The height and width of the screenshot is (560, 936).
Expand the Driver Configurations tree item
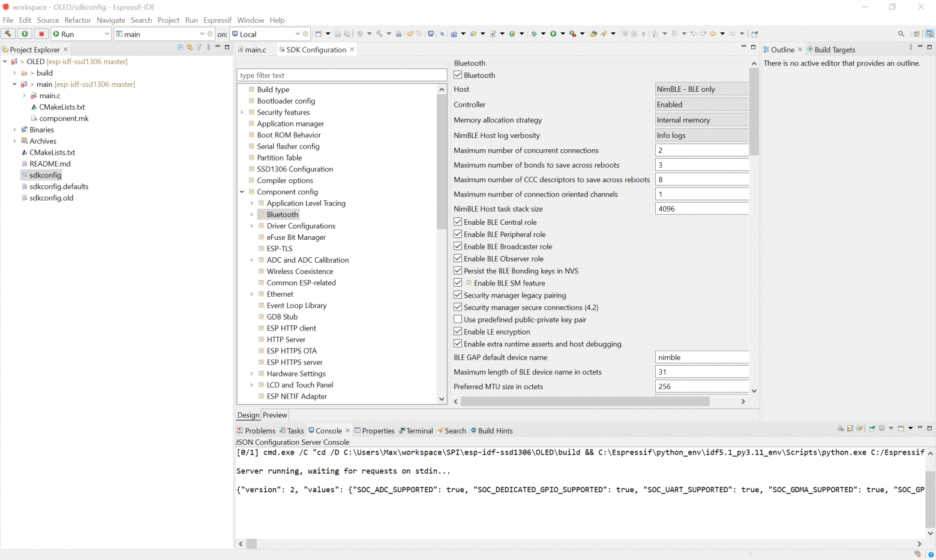pos(251,225)
